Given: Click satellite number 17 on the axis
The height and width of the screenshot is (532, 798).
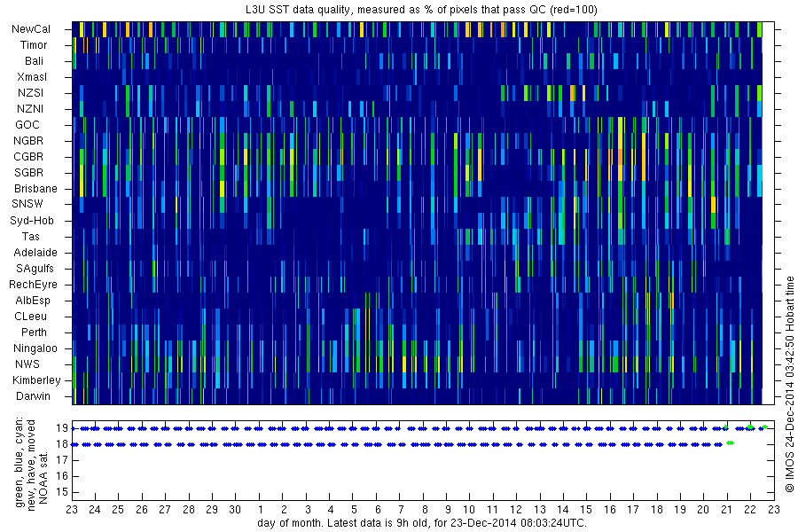Looking at the screenshot, I should 62,461.
